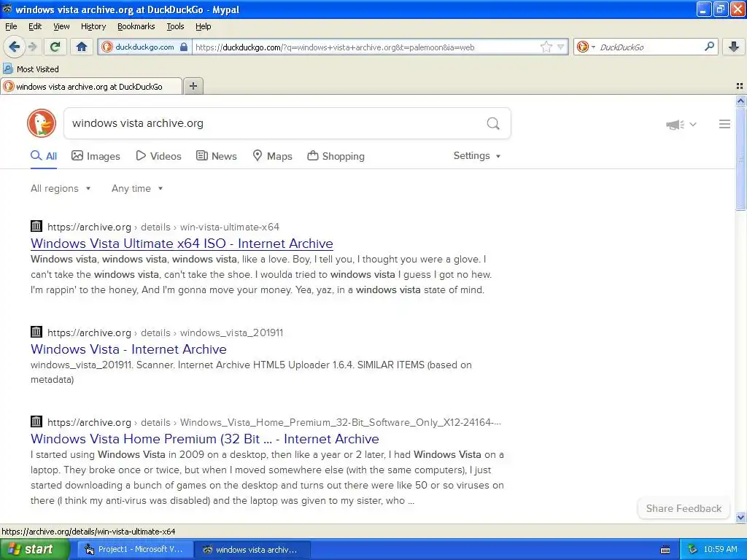Open the Tools menu
The image size is (747, 560).
click(175, 26)
